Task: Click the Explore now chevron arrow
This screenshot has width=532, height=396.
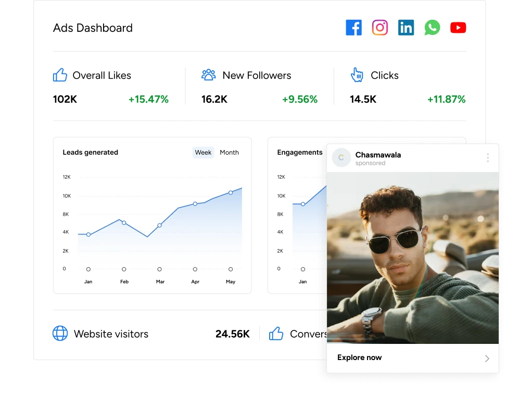Action: click(487, 358)
